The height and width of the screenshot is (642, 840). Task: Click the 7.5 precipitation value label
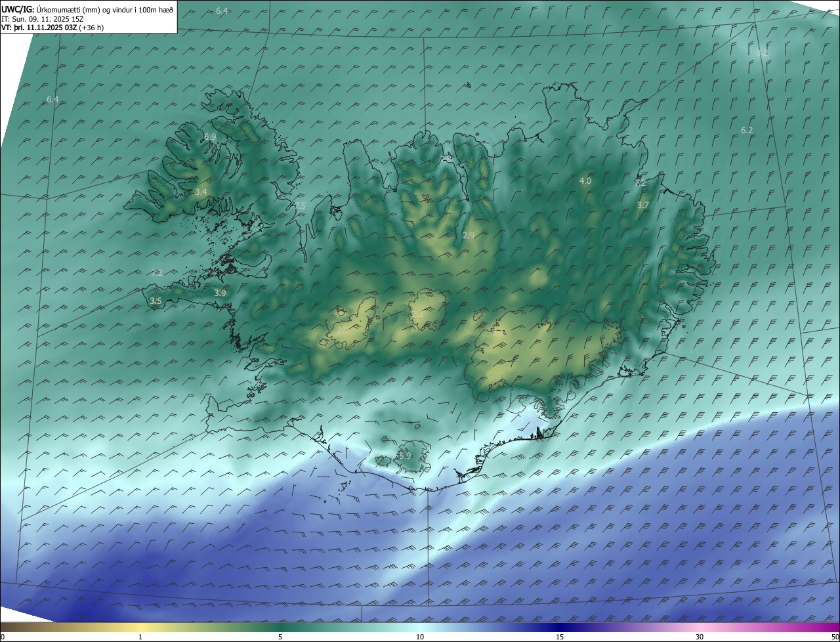click(x=300, y=205)
